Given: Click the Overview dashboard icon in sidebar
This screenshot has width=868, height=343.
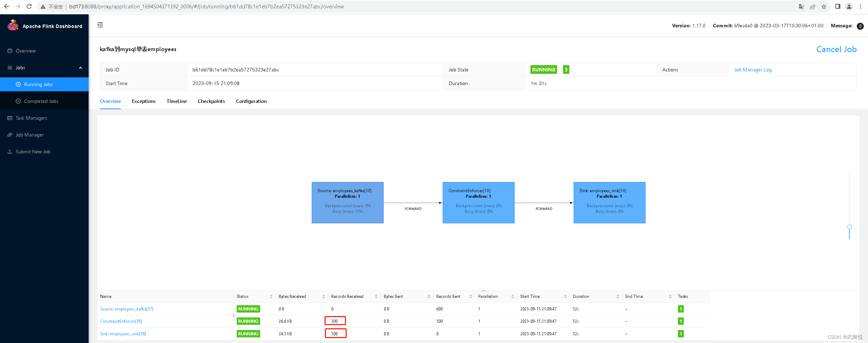Looking at the screenshot, I should (10, 51).
